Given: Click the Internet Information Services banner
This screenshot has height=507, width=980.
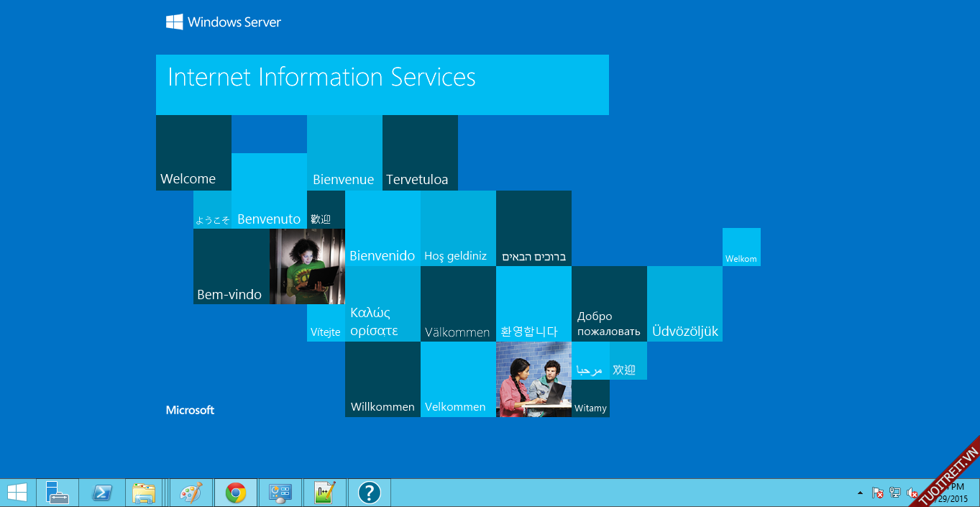Looking at the screenshot, I should pos(382,84).
